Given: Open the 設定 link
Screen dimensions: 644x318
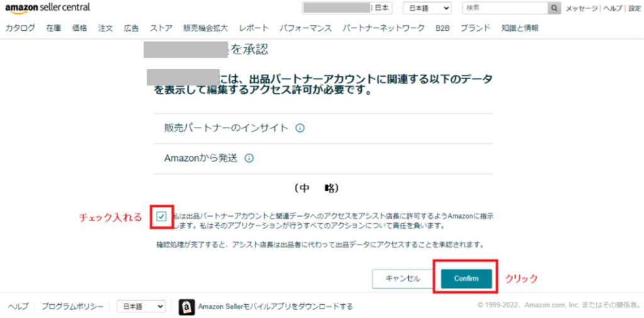Looking at the screenshot, I should click(x=634, y=9).
